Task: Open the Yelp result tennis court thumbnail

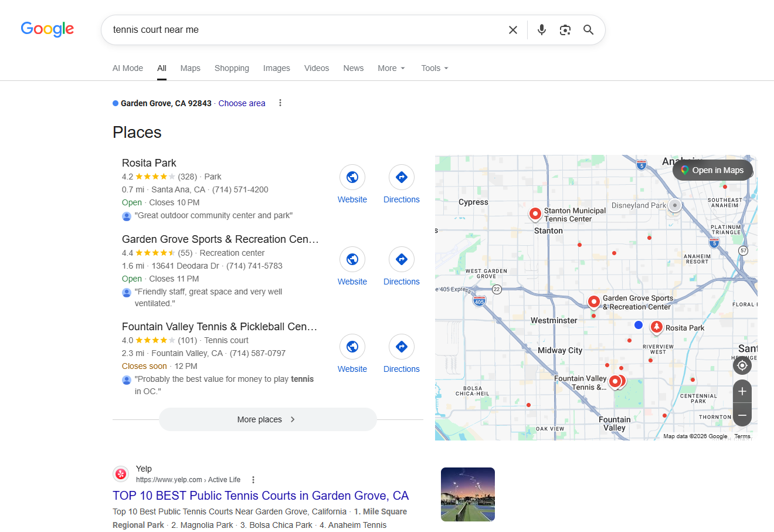Action: pos(468,494)
